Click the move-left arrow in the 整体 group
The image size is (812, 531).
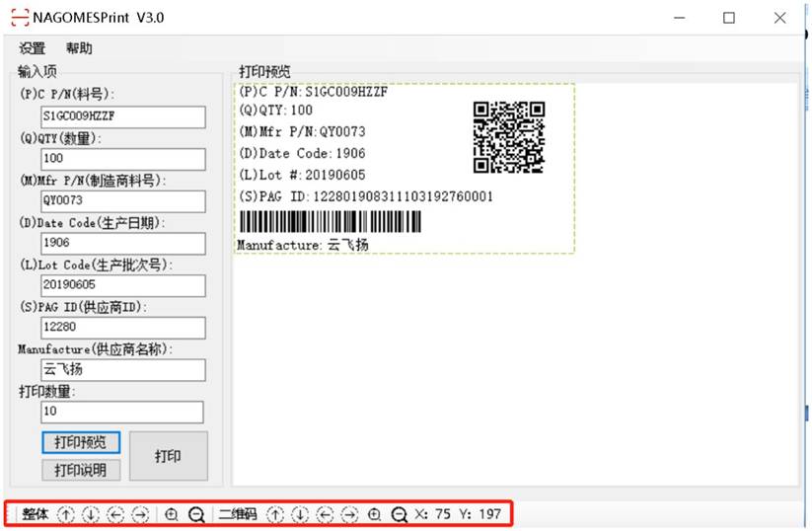coord(116,514)
